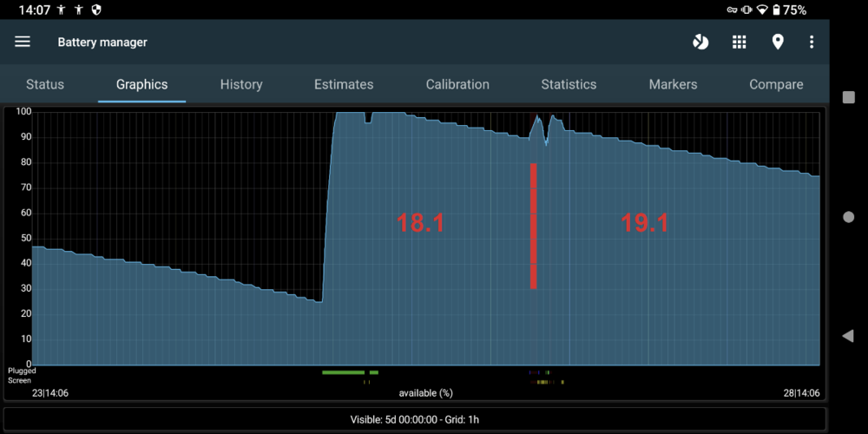Tap the Wi-Fi status icon
868x434 pixels.
tap(762, 10)
